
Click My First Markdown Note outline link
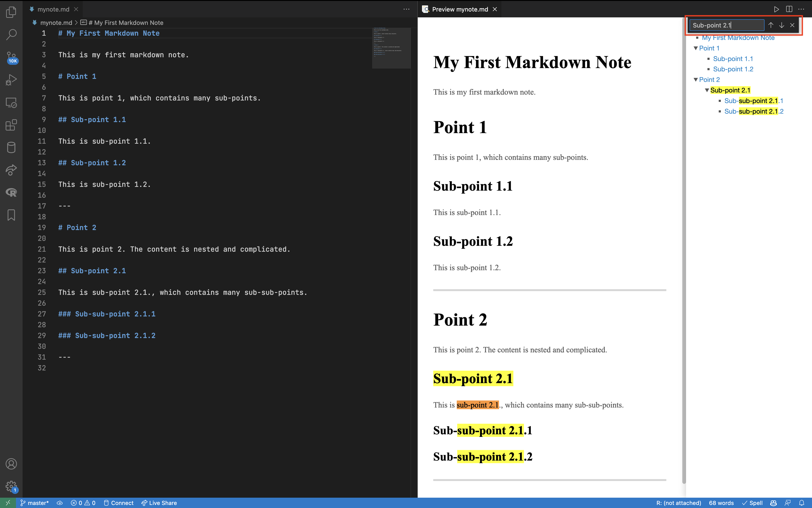(x=738, y=38)
